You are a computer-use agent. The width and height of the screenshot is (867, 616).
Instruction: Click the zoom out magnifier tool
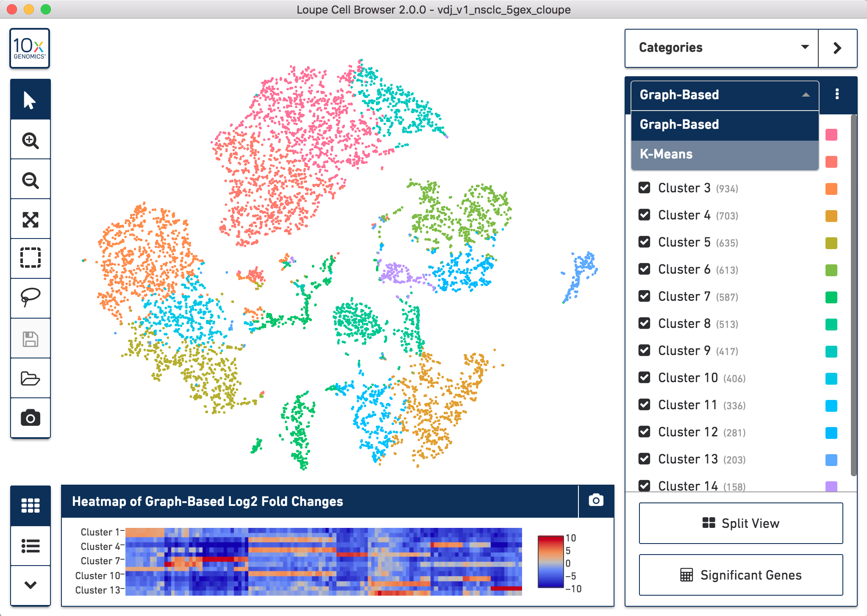[30, 180]
